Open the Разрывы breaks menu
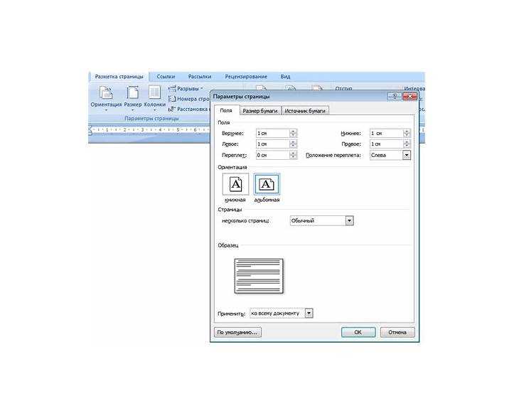The height and width of the screenshot is (420, 514). pyautogui.click(x=186, y=88)
